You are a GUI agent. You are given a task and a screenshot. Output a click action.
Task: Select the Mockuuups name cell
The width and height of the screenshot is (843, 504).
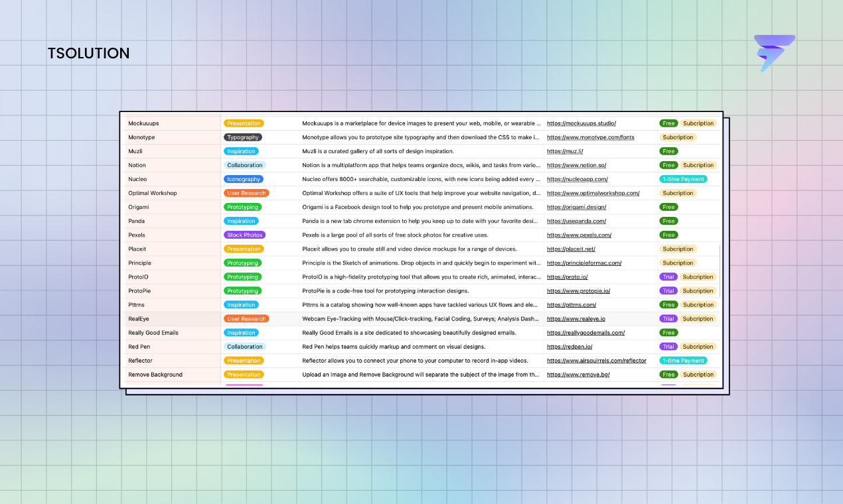pyautogui.click(x=173, y=123)
